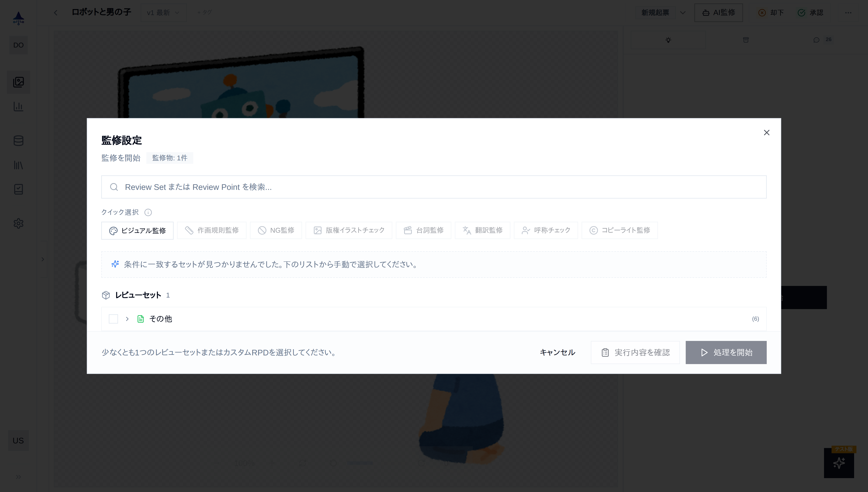Viewport: 868px width, 492px height.
Task: Click the sparkle icon in the notice
Action: (x=115, y=264)
